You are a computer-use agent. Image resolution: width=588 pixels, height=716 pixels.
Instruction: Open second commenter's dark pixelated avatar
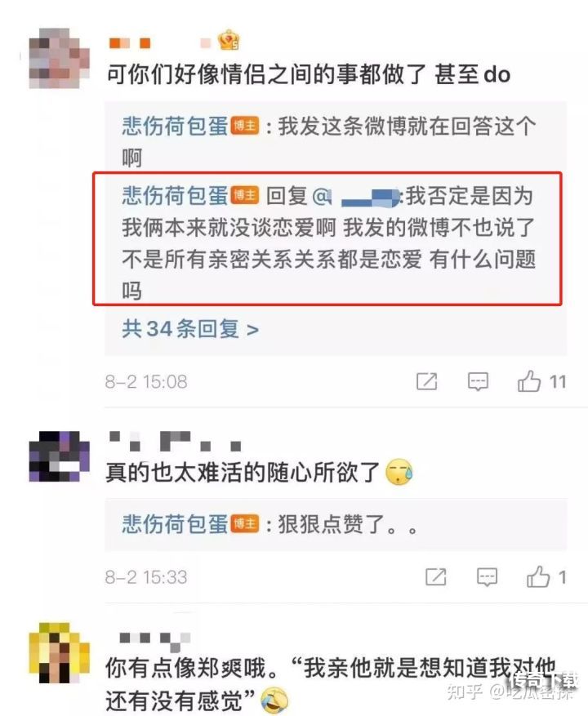pyautogui.click(x=59, y=456)
